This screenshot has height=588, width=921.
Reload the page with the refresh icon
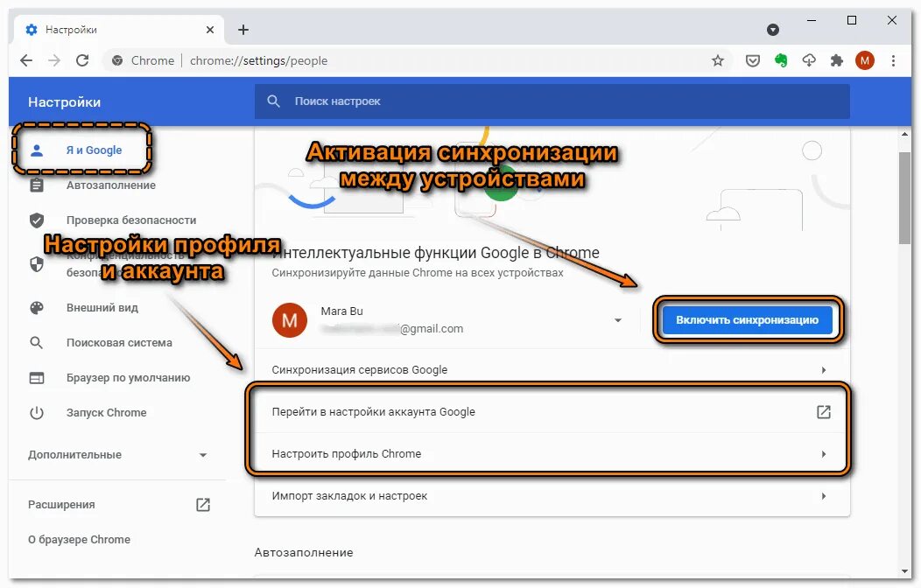(x=82, y=60)
